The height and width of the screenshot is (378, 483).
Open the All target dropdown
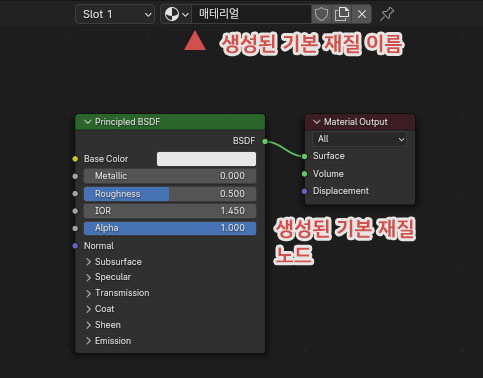point(359,139)
